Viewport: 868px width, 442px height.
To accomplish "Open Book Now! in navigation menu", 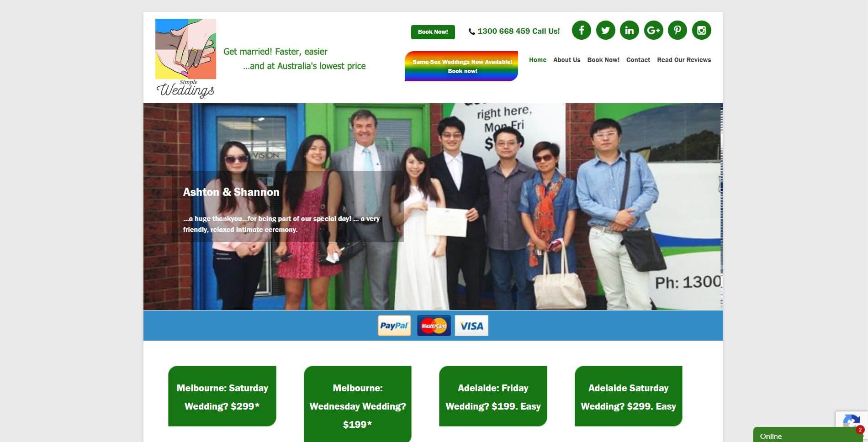I will [x=603, y=60].
